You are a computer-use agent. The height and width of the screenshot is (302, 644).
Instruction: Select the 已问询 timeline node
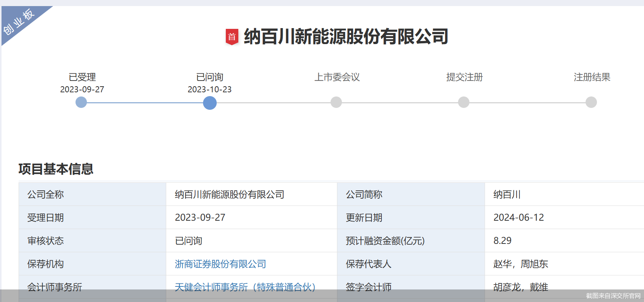(x=210, y=103)
